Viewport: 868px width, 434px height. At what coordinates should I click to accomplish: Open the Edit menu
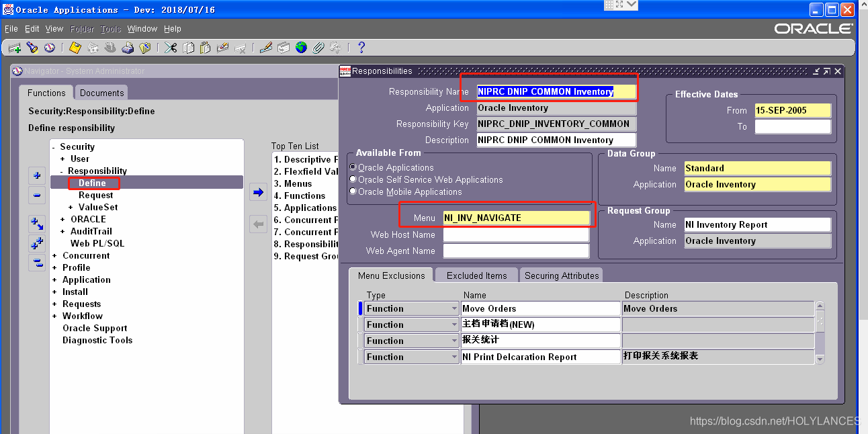coord(32,29)
